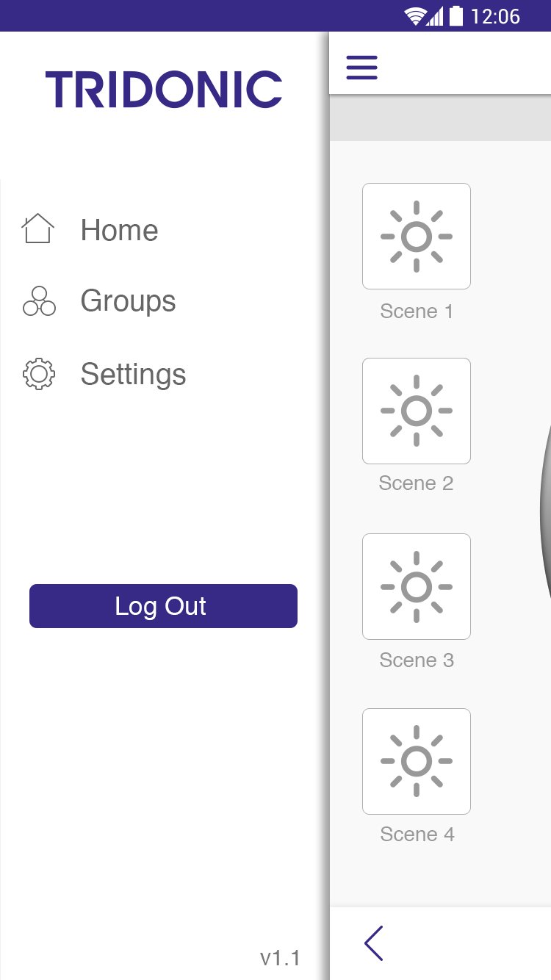Screen dimensions: 551x980
Task: Activate Scene 3 sun icon
Action: pos(417,586)
